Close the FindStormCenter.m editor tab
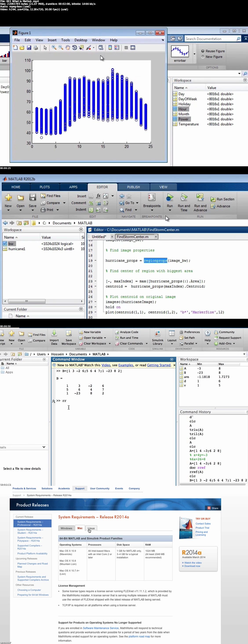Screen dimensions: 248x644 156,236
